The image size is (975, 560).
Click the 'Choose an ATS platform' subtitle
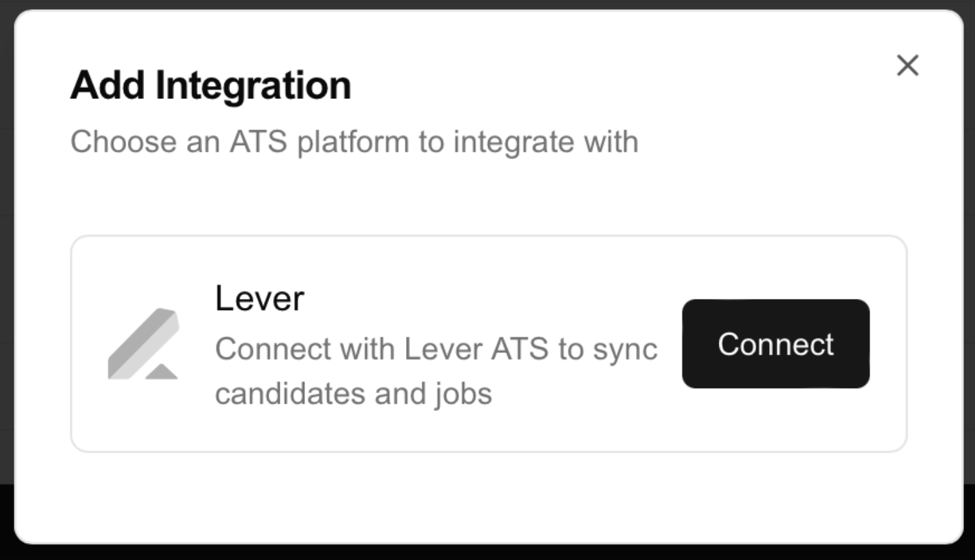pyautogui.click(x=354, y=142)
